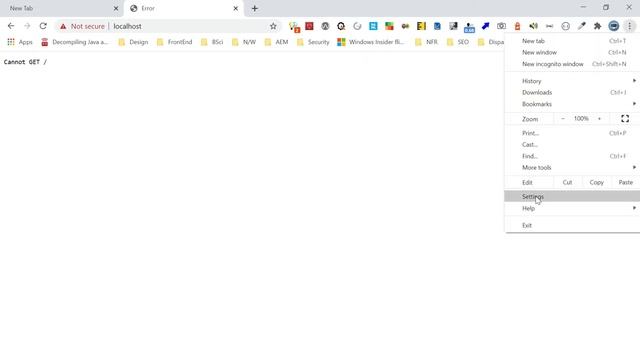Open the BSci bookmarks folder
Image resolution: width=640 pixels, height=360 pixels.
(x=212, y=42)
